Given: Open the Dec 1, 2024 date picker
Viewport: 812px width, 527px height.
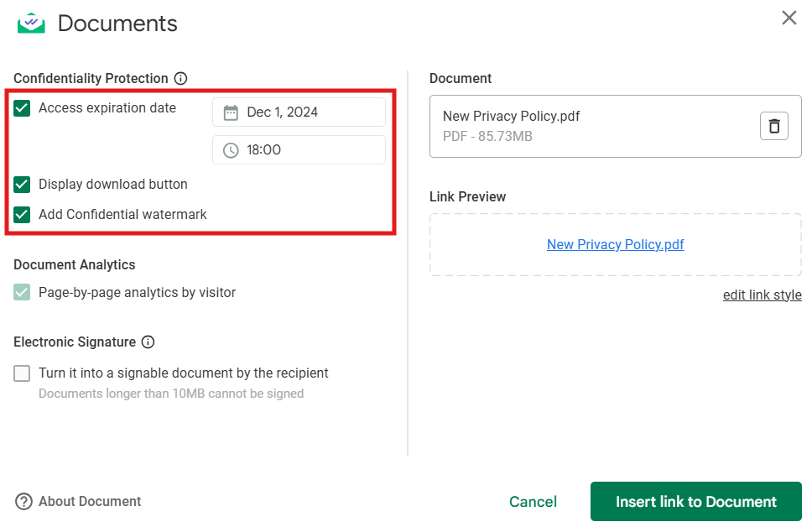Looking at the screenshot, I should (x=299, y=112).
